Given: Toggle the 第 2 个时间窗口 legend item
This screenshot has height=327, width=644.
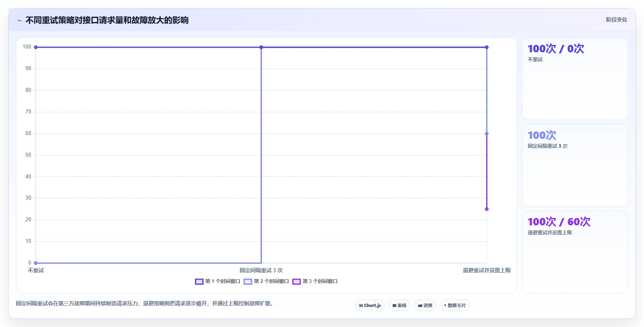Looking at the screenshot, I should tap(266, 281).
